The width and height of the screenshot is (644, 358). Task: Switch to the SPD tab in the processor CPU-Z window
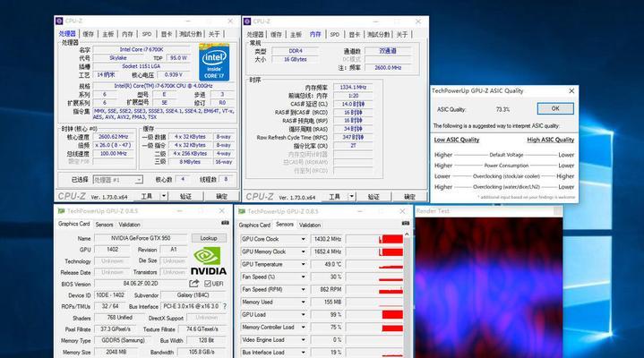(147, 34)
